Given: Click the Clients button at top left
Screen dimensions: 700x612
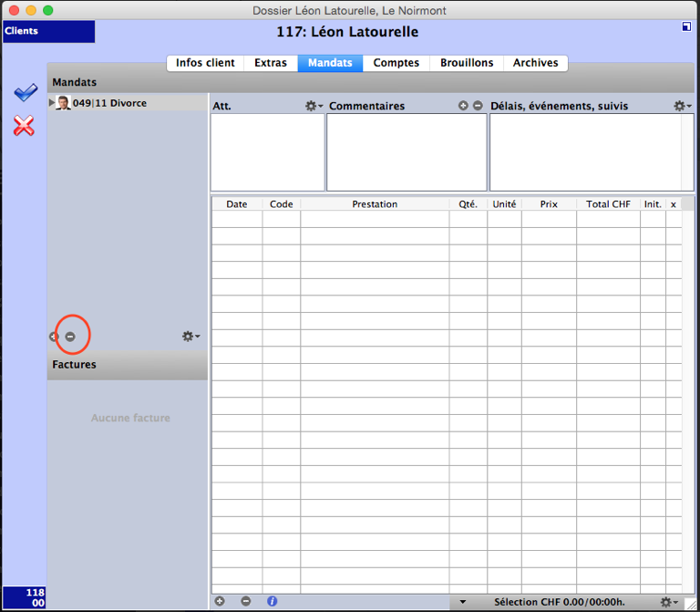Looking at the screenshot, I should tap(48, 31).
